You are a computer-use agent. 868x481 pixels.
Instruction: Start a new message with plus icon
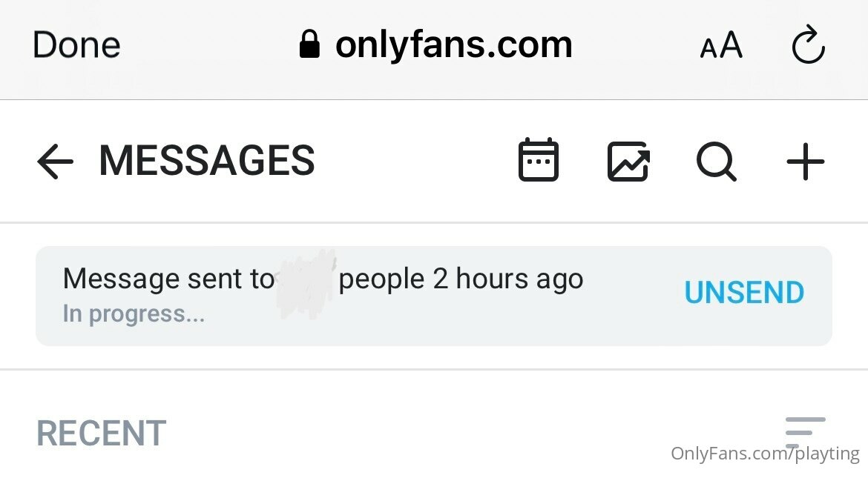click(805, 161)
